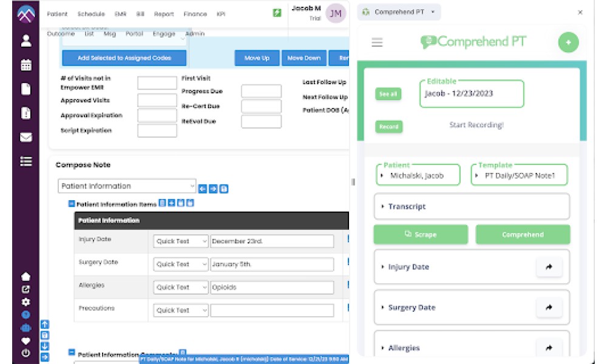Click the power logout icon in the sidebar
The height and width of the screenshot is (364, 607).
pyautogui.click(x=25, y=353)
